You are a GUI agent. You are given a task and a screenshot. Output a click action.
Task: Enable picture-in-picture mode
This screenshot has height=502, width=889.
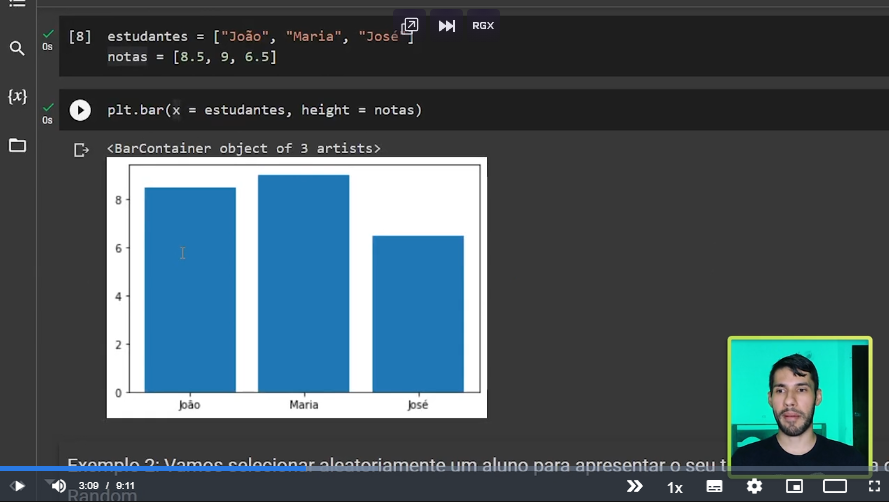point(794,486)
